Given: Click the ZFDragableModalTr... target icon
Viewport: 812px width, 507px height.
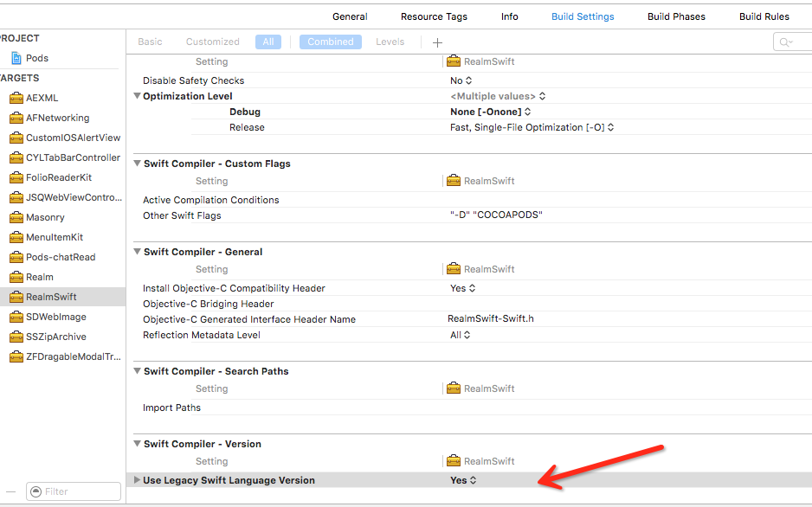Looking at the screenshot, I should [x=16, y=357].
